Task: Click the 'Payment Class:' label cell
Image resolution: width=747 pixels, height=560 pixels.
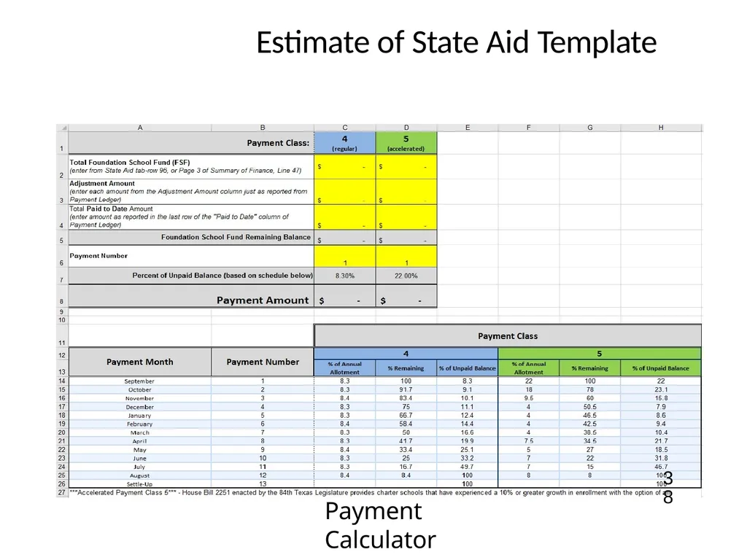Action: click(x=192, y=143)
